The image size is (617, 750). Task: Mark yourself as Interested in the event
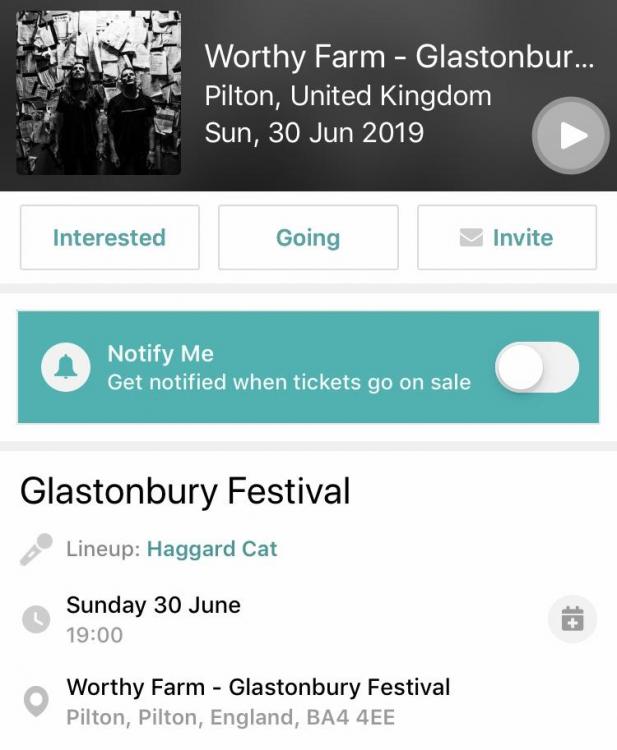point(110,238)
